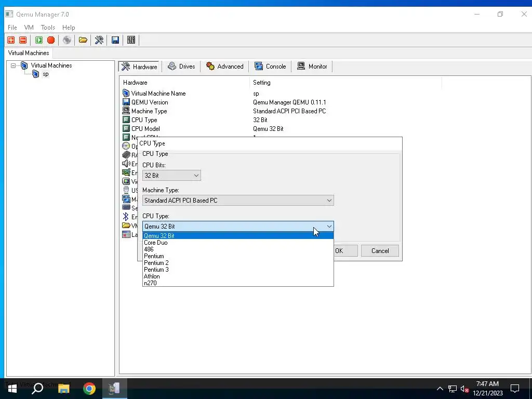Switch to the Advanced tab
Screen dimensions: 532x399
click(x=224, y=66)
